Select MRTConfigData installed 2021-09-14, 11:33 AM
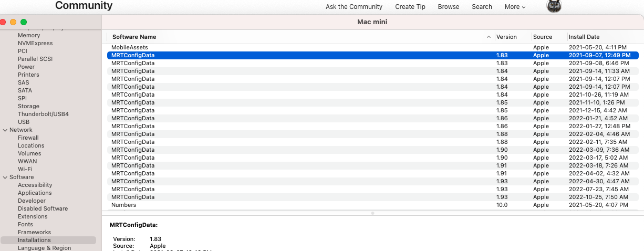Screen dimensions: 644x251 (372, 71)
